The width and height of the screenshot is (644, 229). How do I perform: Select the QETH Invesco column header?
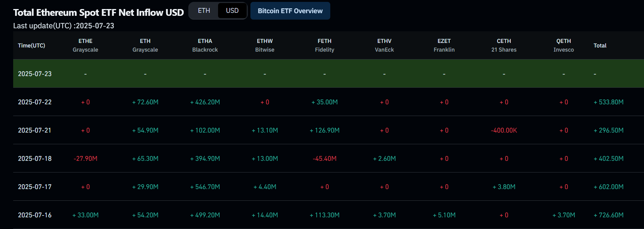pos(563,45)
